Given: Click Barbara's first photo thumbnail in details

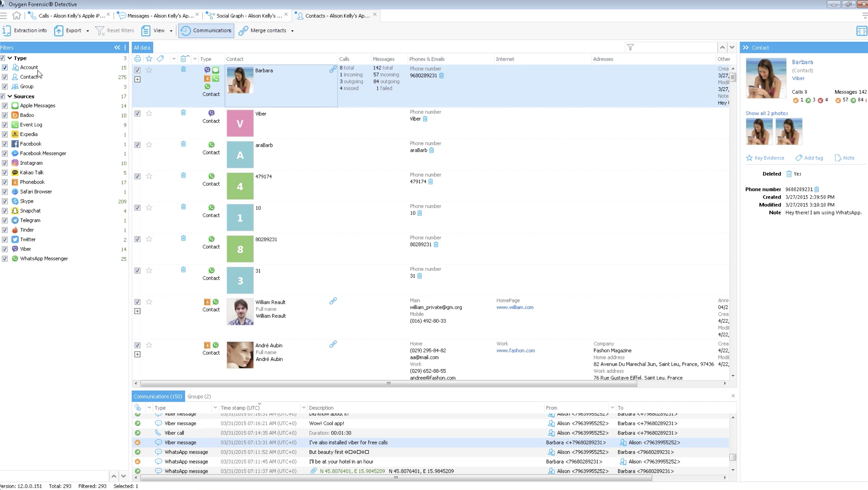Looking at the screenshot, I should pos(759,132).
